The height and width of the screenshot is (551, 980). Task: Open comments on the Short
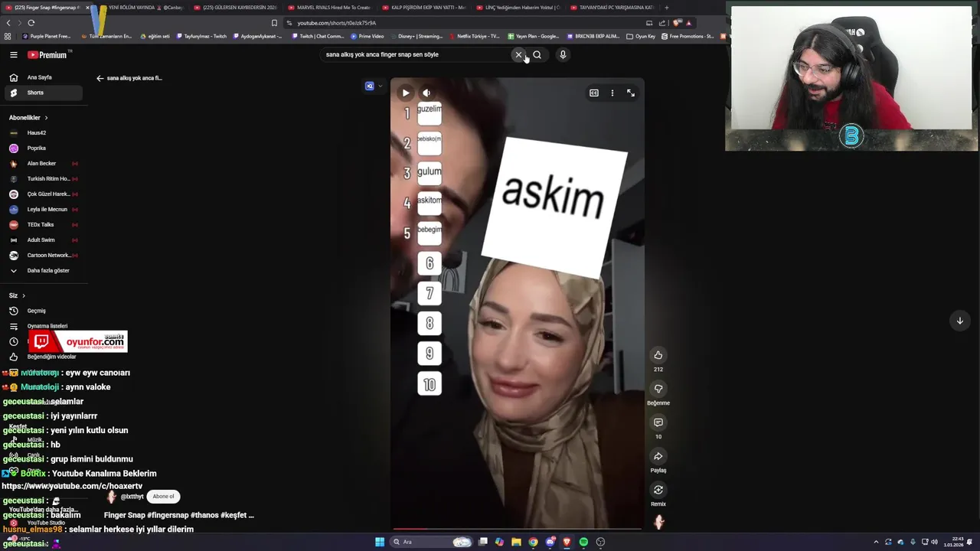658,422
